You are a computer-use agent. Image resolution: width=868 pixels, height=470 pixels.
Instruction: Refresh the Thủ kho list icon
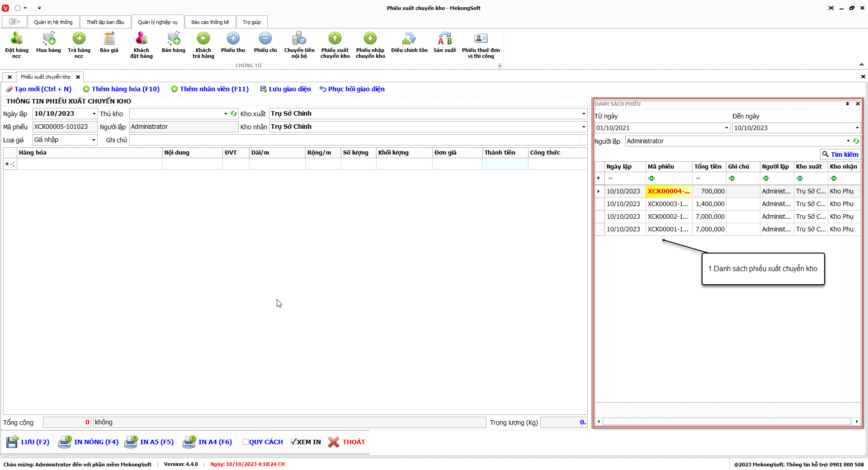coord(234,114)
